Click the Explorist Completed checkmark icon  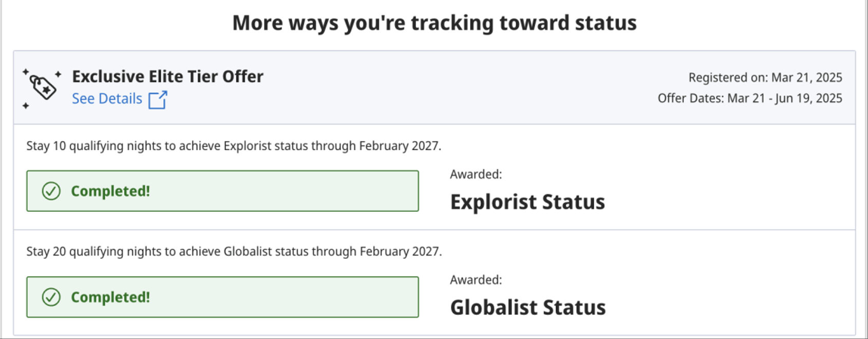click(51, 191)
